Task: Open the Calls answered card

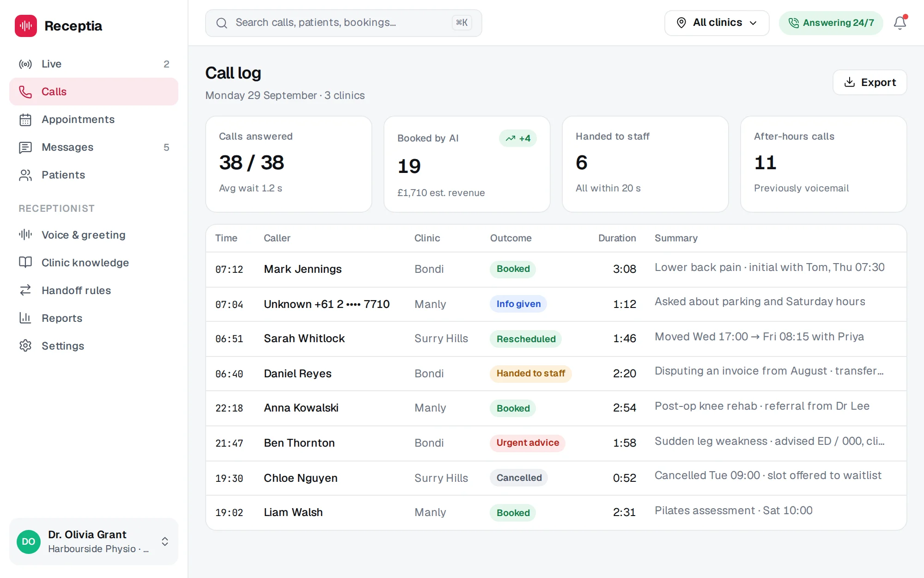Action: point(289,164)
